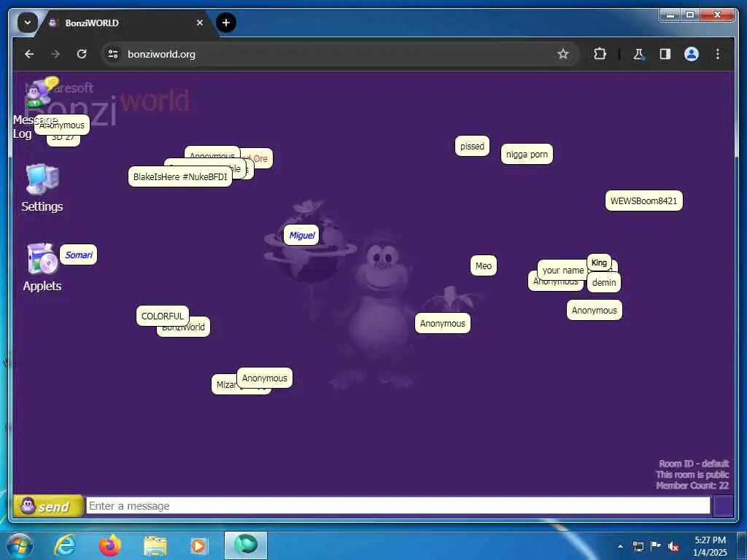Go back with the browser back arrow
Image resolution: width=747 pixels, height=560 pixels.
click(29, 54)
